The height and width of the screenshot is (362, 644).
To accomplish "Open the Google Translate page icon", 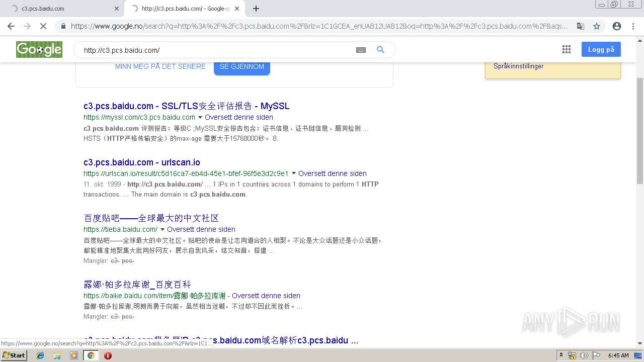I will (x=581, y=26).
